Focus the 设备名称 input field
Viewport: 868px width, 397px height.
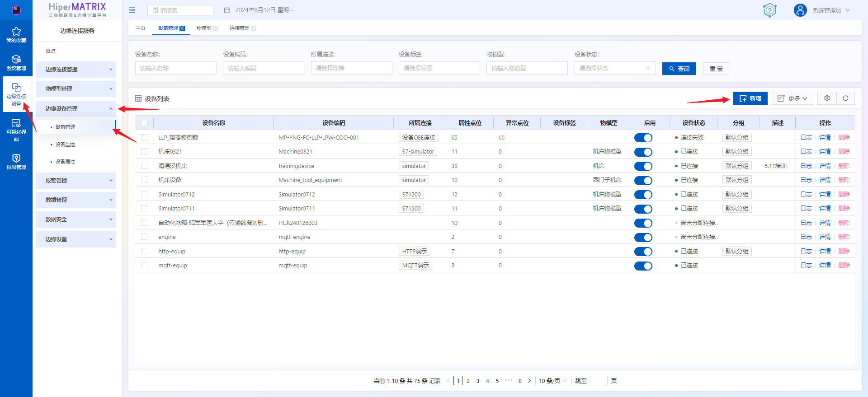coord(175,68)
